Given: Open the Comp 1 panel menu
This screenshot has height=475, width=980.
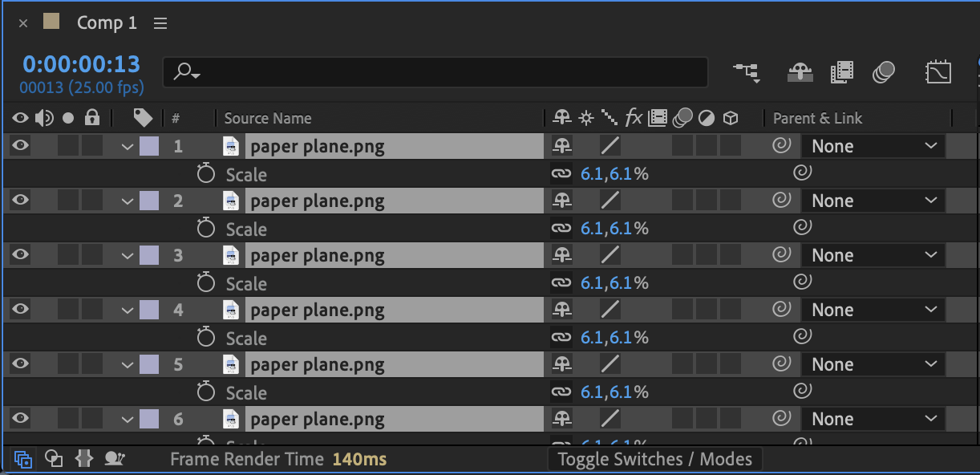Looking at the screenshot, I should [160, 23].
